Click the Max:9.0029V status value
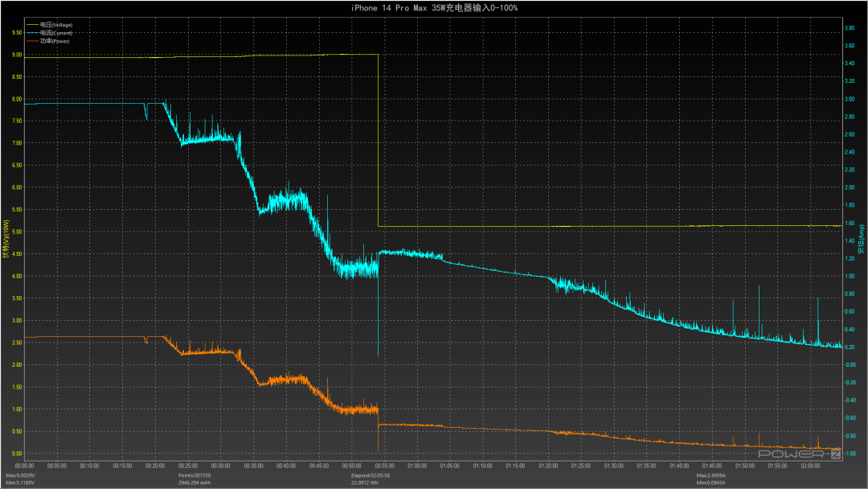Viewport: 868px width, 489px height. click(x=20, y=475)
